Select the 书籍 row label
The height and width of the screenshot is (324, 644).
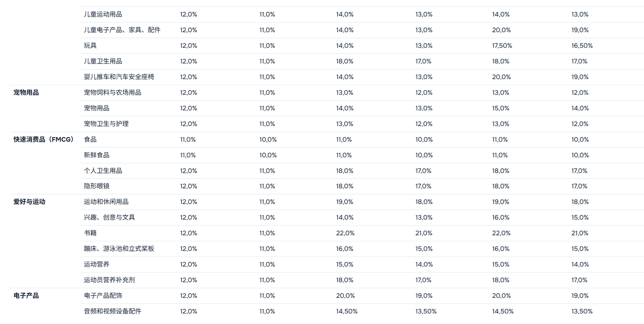(x=90, y=233)
